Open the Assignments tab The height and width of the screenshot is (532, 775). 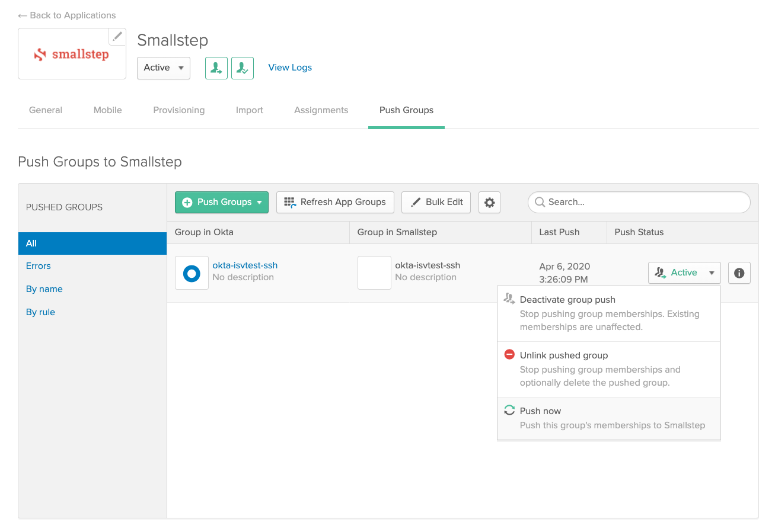coord(321,110)
